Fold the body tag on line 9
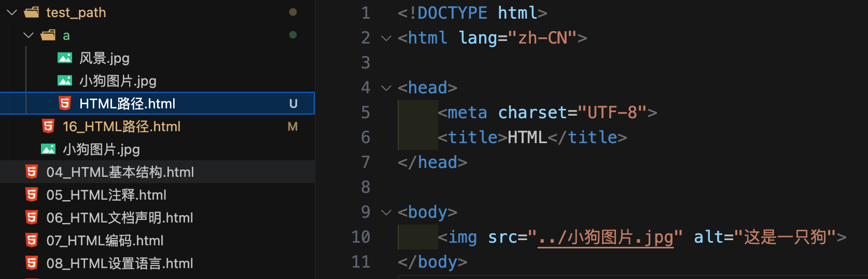This screenshot has width=868, height=279. 386,212
